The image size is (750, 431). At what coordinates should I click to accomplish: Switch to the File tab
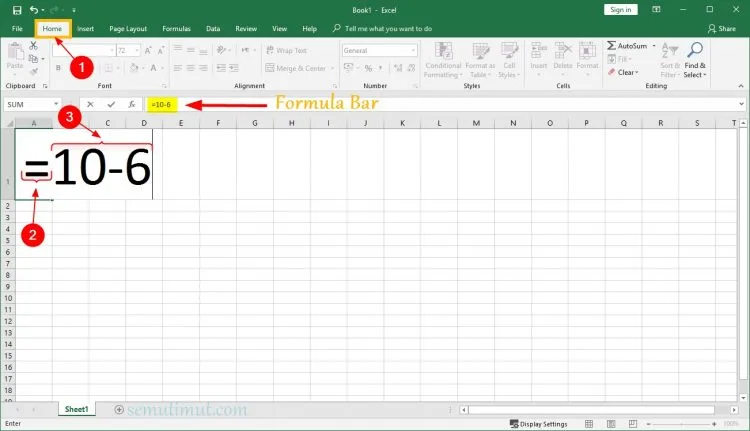17,29
